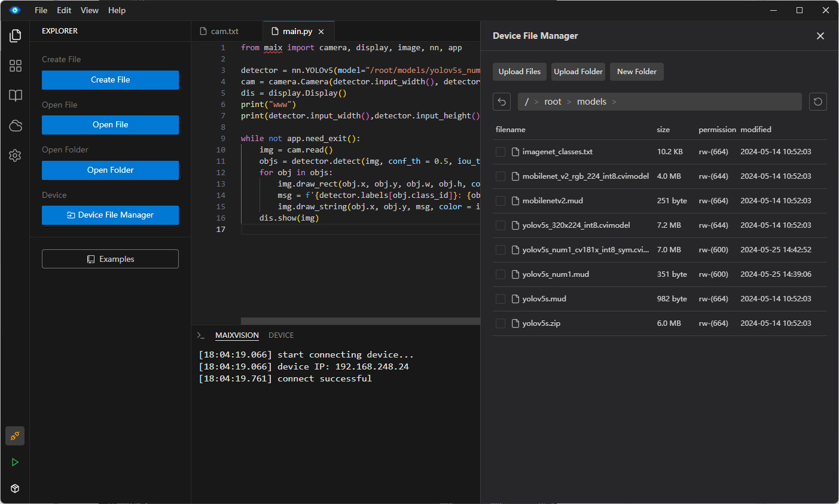Viewport: 839px width, 504px height.
Task: Click file icon of imagenet_classes.txt
Action: (515, 152)
